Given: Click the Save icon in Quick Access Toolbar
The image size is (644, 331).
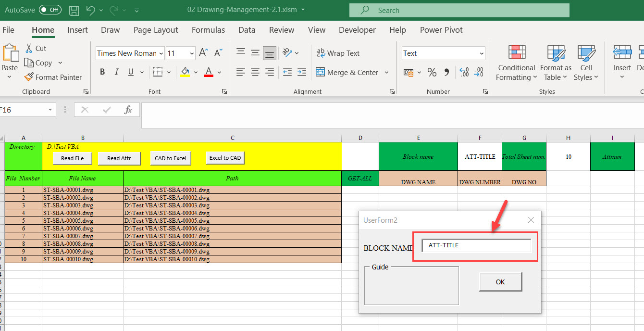Looking at the screenshot, I should [73, 10].
